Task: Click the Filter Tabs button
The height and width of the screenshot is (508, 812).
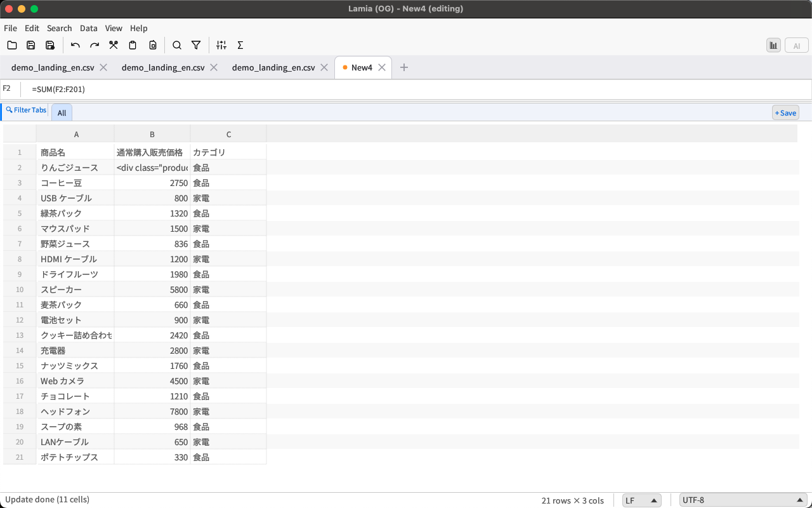Action: [x=26, y=110]
